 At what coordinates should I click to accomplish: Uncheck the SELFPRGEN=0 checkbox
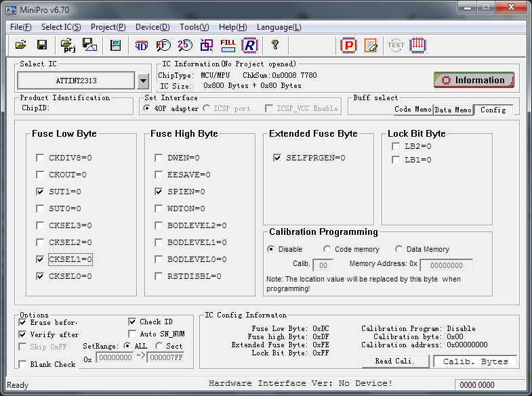tap(277, 158)
